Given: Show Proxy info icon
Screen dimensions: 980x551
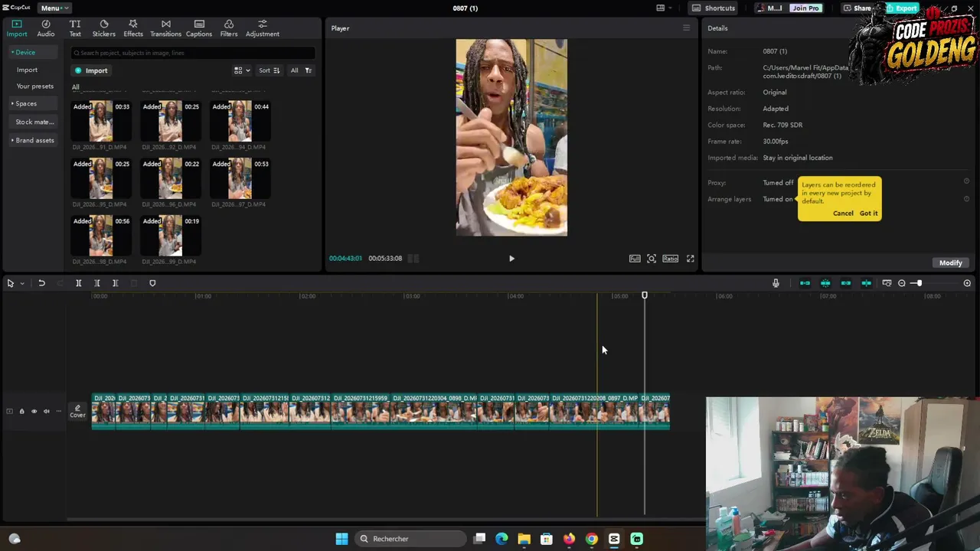Looking at the screenshot, I should click(966, 181).
